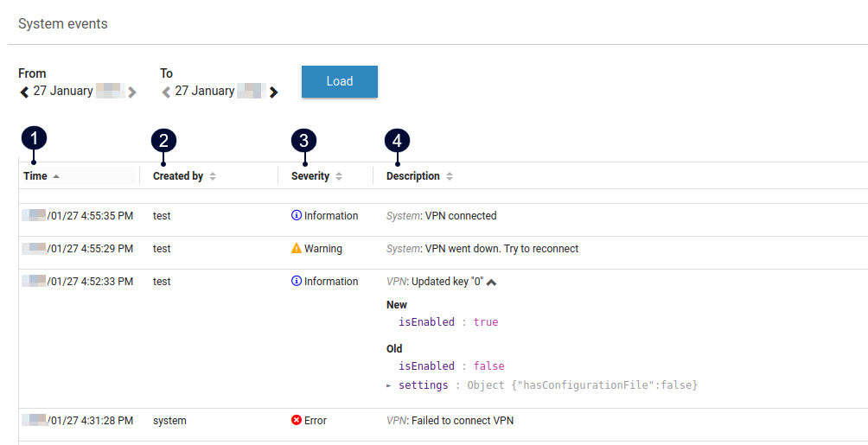Click Information icon on Updated key row
Screen dimensions: 868x445
(x=297, y=282)
